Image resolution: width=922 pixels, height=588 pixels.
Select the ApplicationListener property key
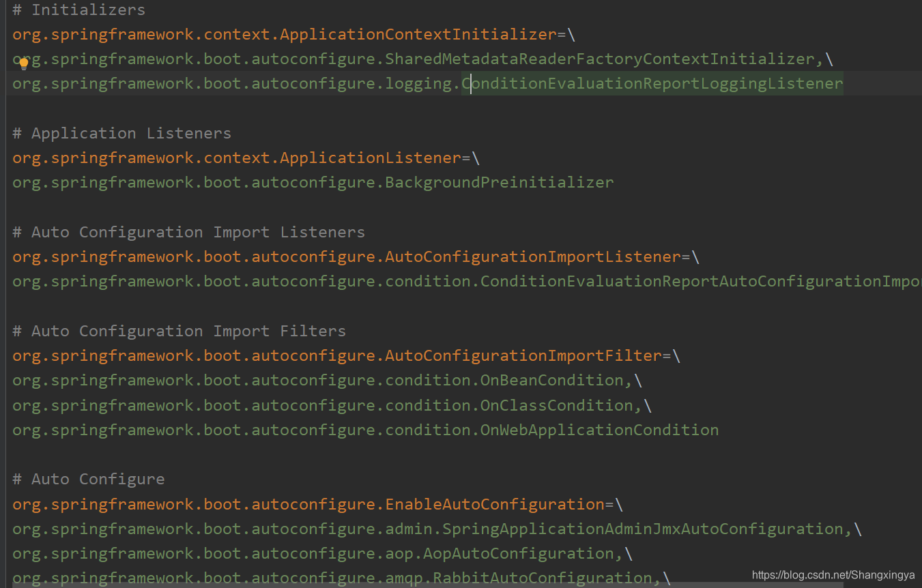(237, 158)
